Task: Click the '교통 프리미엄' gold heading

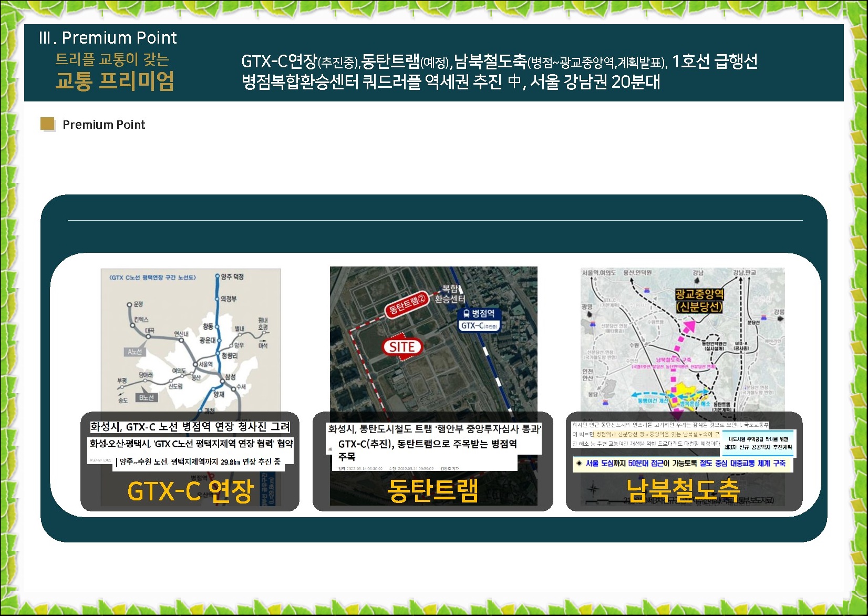Action: tap(115, 81)
